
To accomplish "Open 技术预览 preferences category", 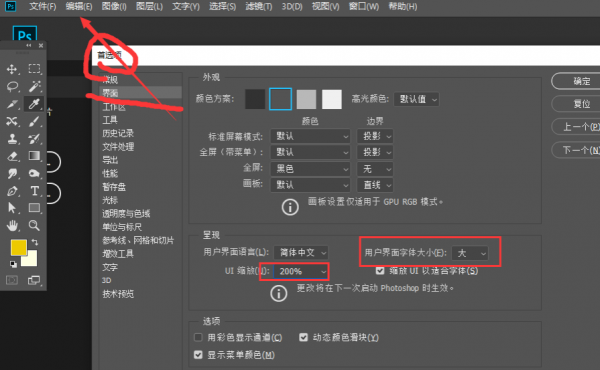I will [118, 294].
